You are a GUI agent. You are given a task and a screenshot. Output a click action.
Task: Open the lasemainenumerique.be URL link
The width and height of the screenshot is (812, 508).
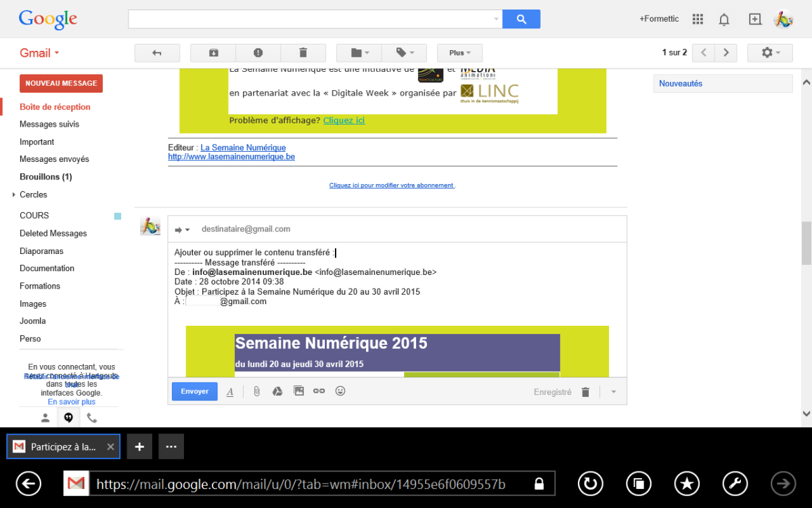tap(231, 156)
